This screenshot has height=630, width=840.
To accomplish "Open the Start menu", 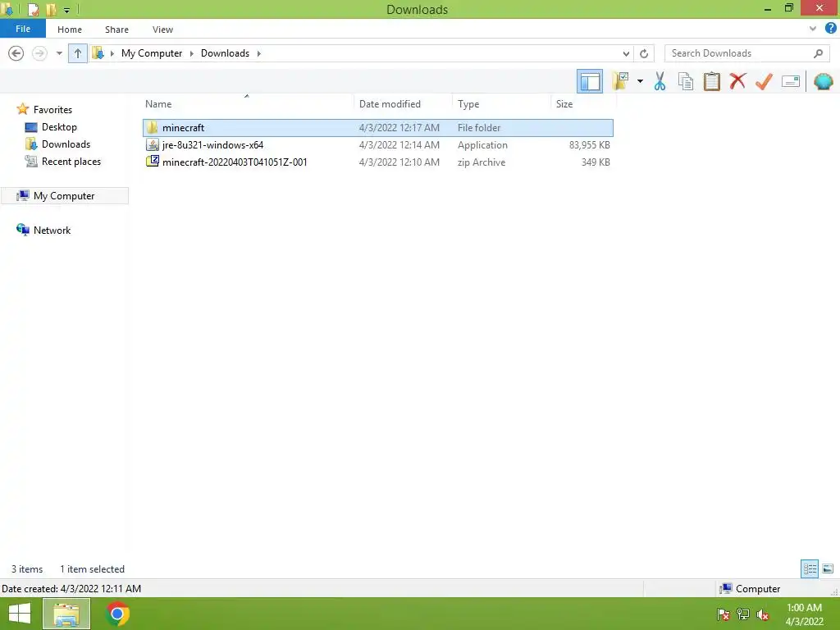I will pyautogui.click(x=20, y=614).
